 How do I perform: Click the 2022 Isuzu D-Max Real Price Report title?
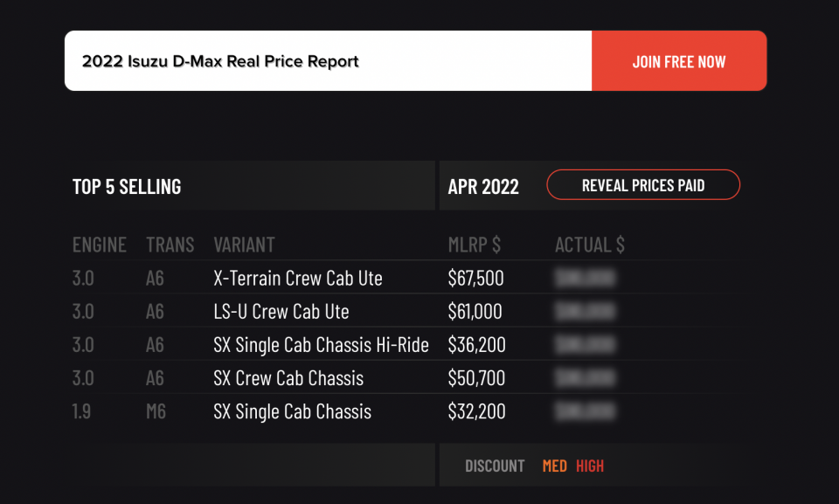click(220, 61)
